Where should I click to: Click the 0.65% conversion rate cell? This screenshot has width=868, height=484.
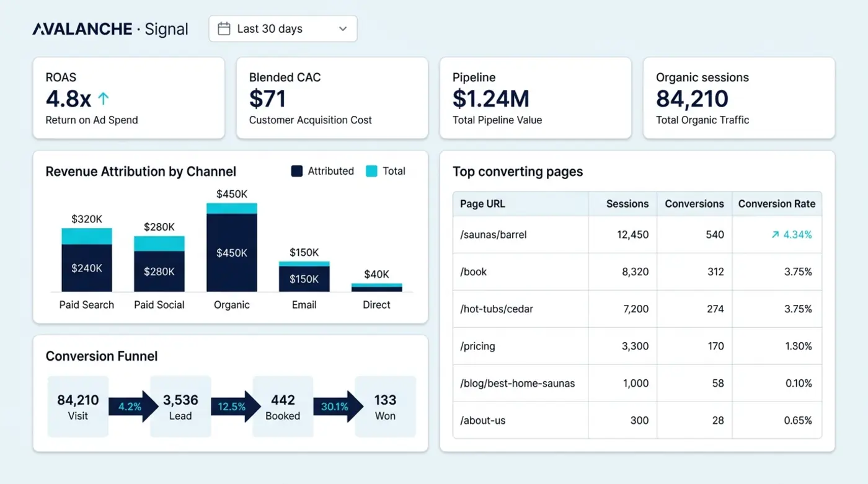click(x=777, y=420)
